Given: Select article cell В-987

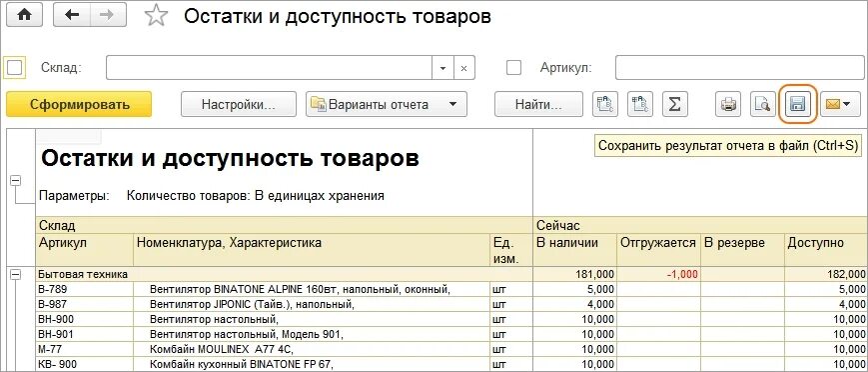Looking at the screenshot, I should [85, 304].
